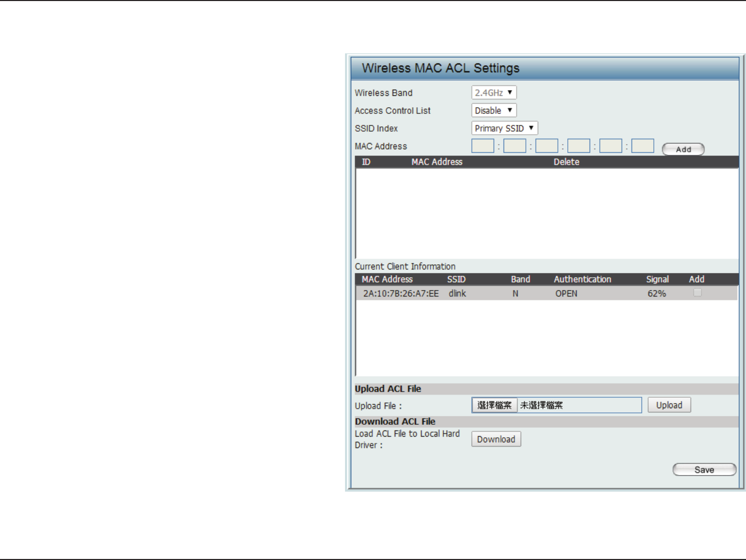Click the sixth MAC Address octet field
Image resolution: width=746 pixels, height=560 pixels.
point(643,146)
